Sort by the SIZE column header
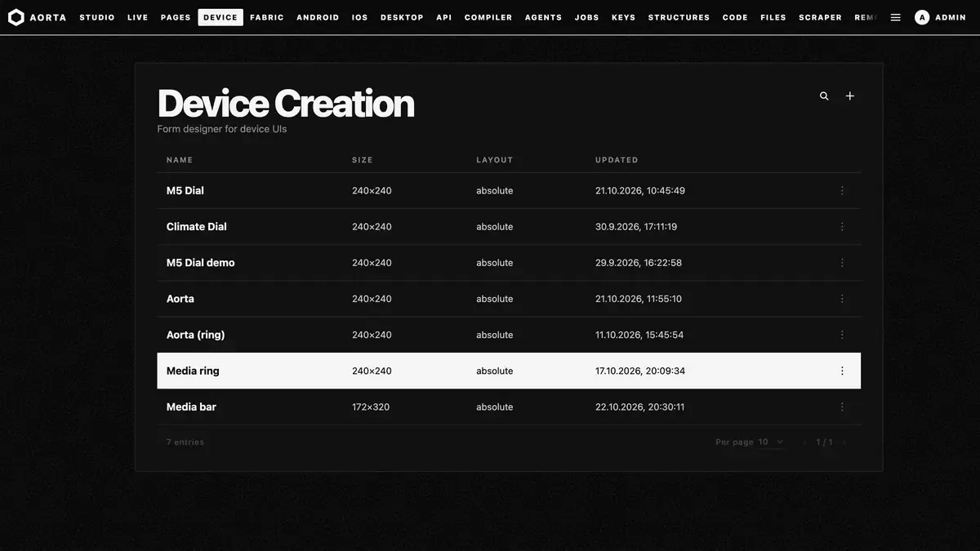The image size is (980, 551). [363, 160]
